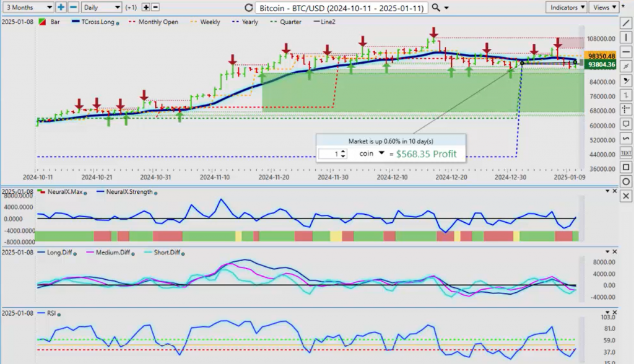
Task: Click the X delete drawings tool
Action: click(x=626, y=196)
